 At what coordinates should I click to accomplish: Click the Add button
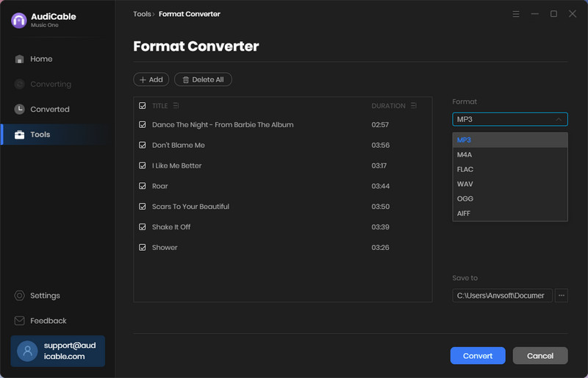point(151,79)
